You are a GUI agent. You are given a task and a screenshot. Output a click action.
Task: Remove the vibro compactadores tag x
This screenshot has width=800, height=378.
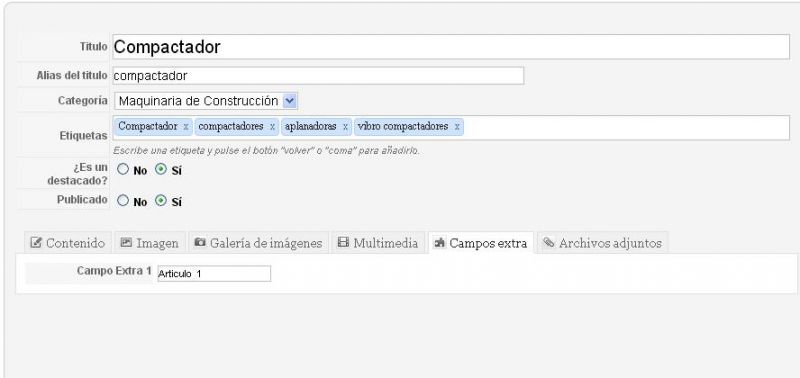(457, 127)
